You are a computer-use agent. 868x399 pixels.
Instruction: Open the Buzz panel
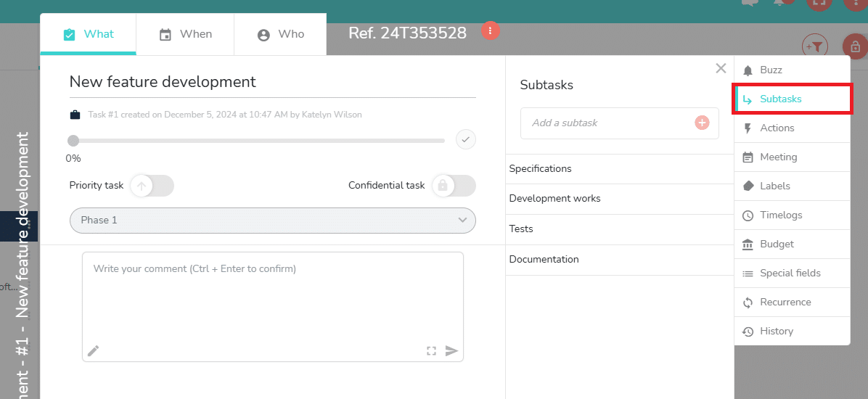(x=793, y=70)
